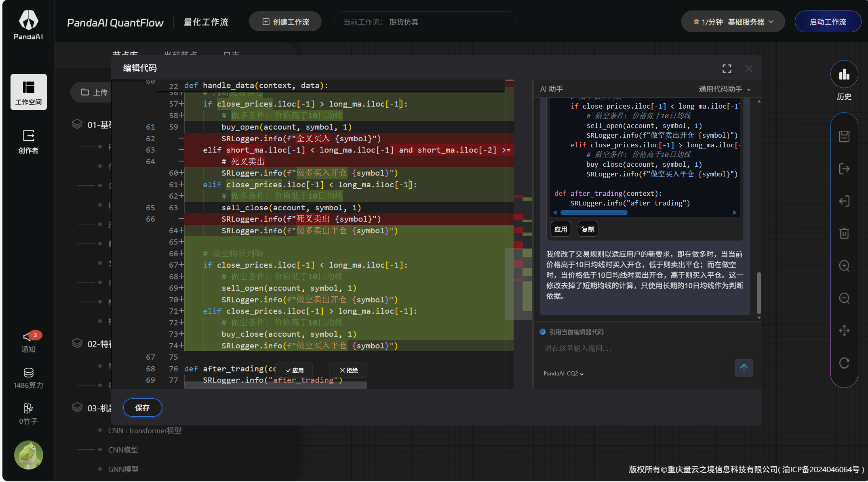View the 1486算力 compute balance
This screenshot has height=482, width=868.
pyautogui.click(x=28, y=378)
